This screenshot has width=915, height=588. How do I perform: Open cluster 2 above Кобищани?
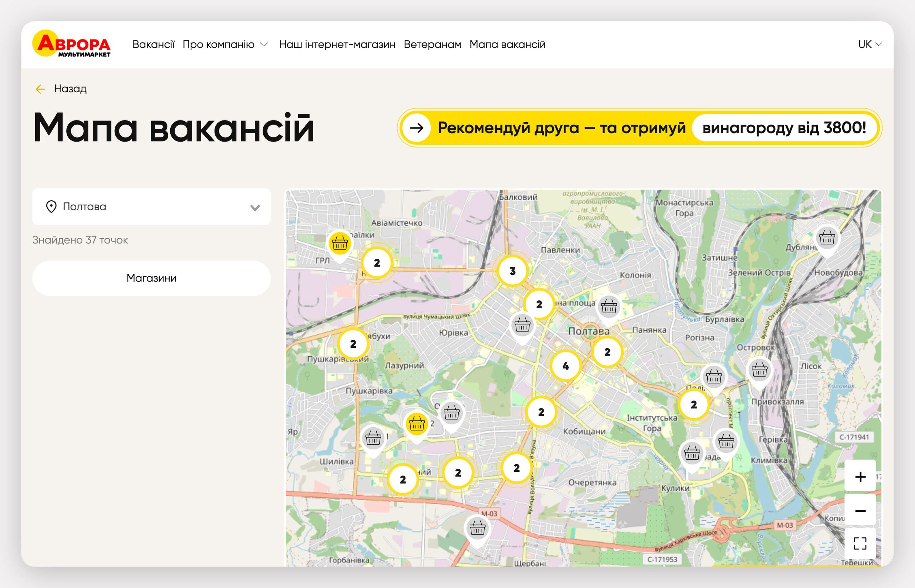coord(541,412)
